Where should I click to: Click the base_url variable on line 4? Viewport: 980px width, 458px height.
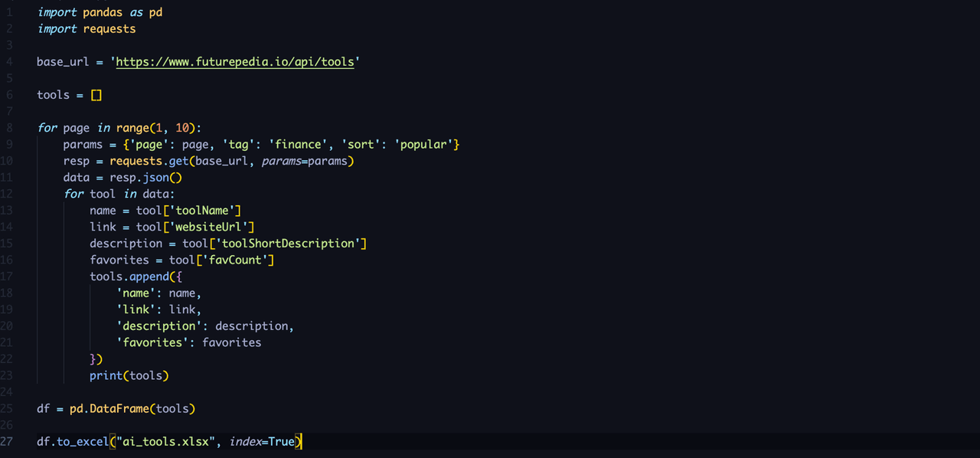point(63,62)
